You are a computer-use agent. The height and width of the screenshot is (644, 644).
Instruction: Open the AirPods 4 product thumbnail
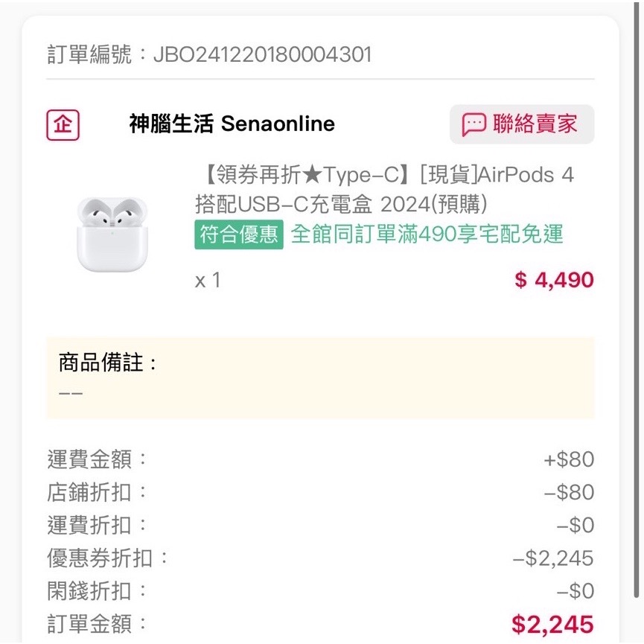112,234
